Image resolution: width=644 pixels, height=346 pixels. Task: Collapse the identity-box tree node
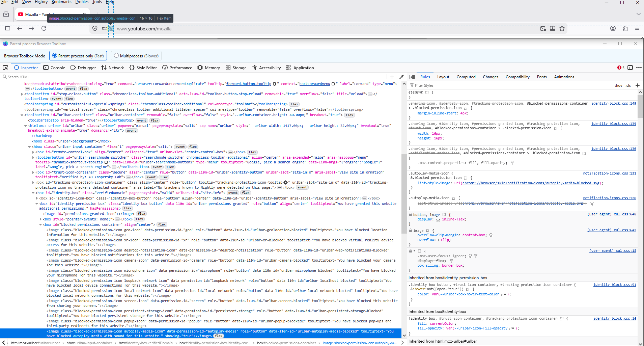tap(33, 193)
